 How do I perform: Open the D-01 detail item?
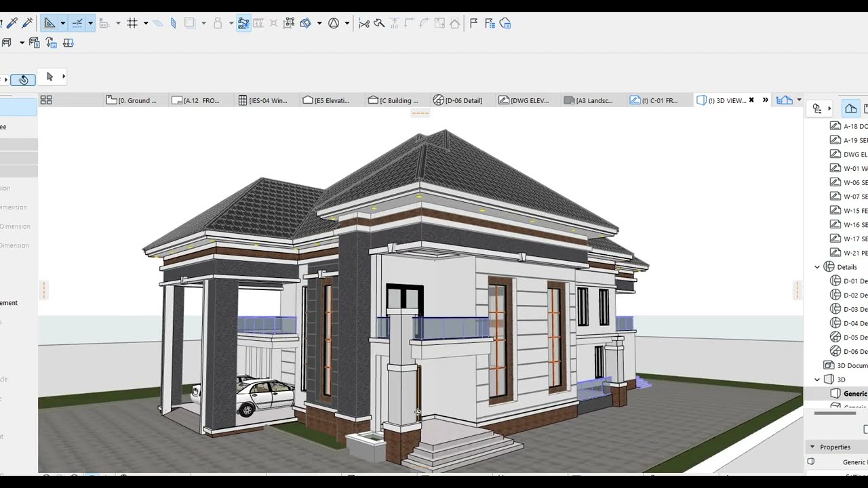(x=849, y=281)
